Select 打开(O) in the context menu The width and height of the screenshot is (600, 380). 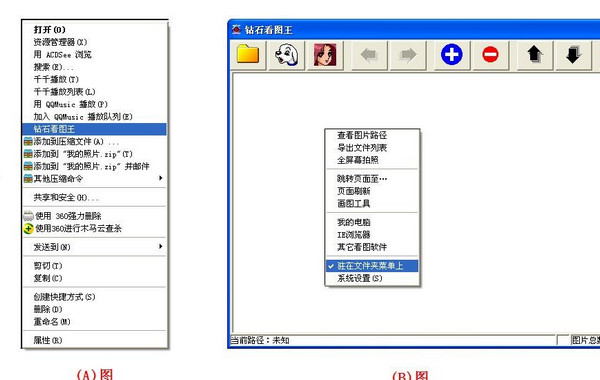(x=95, y=29)
